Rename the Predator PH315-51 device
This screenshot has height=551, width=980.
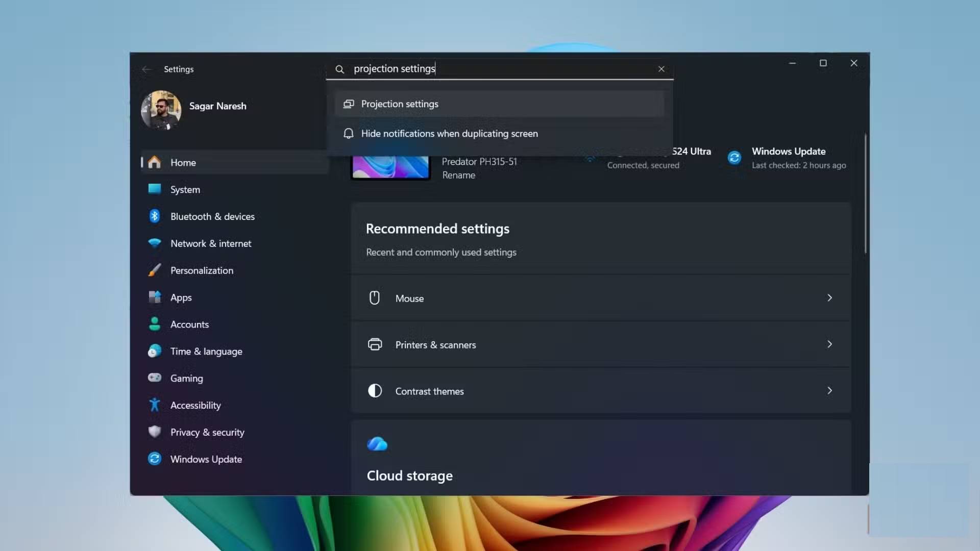point(458,175)
